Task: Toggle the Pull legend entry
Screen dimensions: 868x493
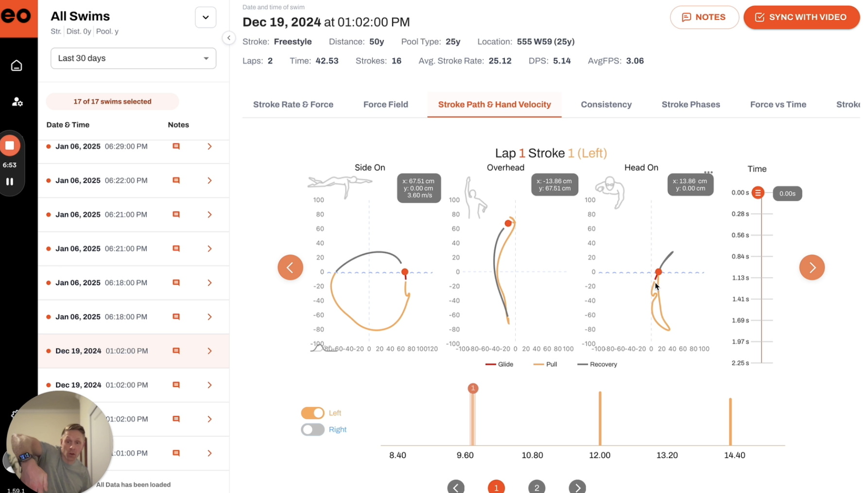Action: 545,364
